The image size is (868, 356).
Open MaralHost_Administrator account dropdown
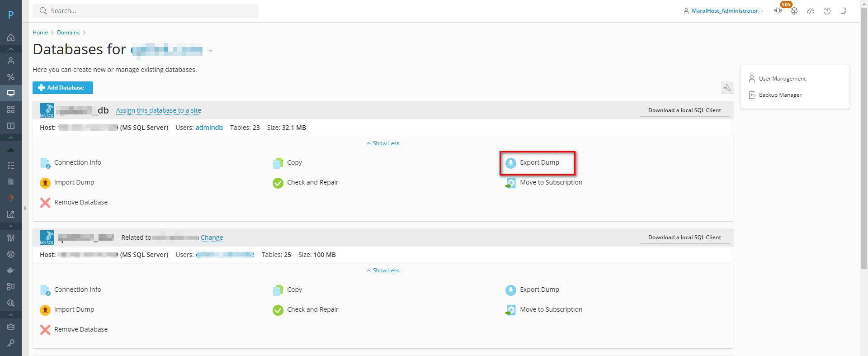point(723,11)
